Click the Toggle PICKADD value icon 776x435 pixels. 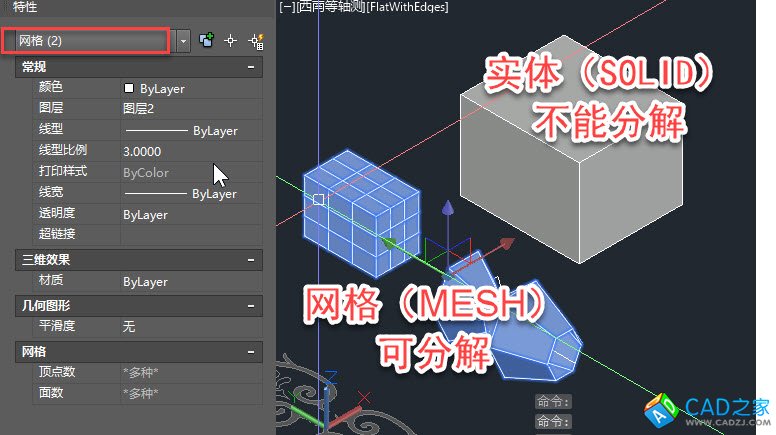pyautogui.click(x=207, y=41)
